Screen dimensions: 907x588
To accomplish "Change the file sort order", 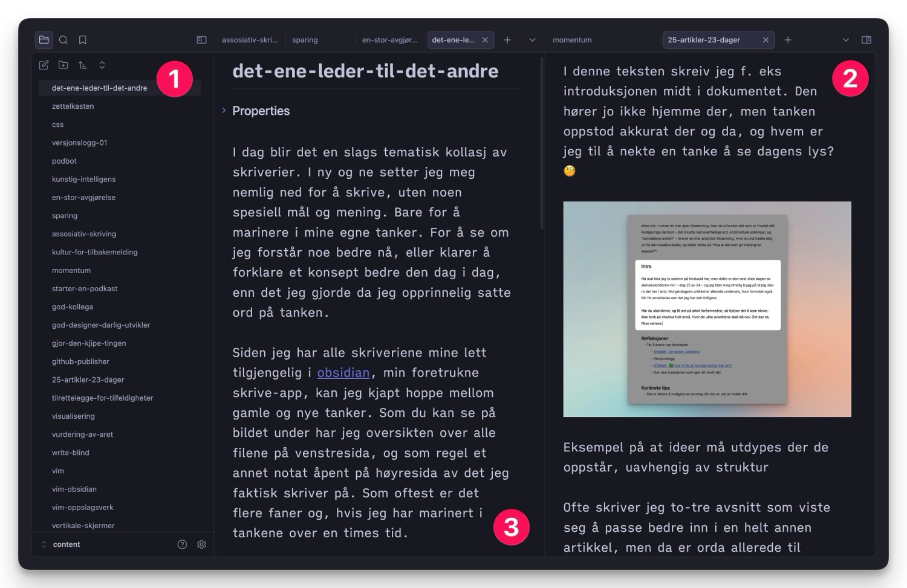I will (83, 65).
